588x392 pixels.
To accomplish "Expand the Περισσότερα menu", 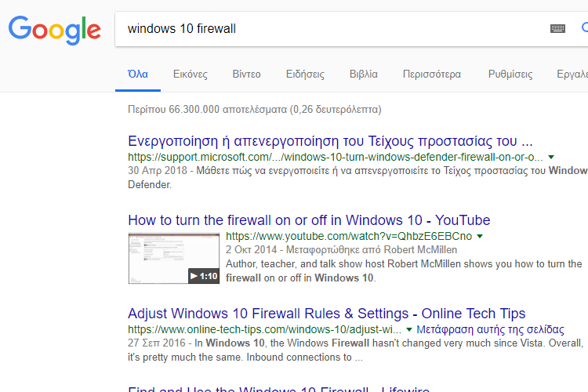I will coord(432,74).
